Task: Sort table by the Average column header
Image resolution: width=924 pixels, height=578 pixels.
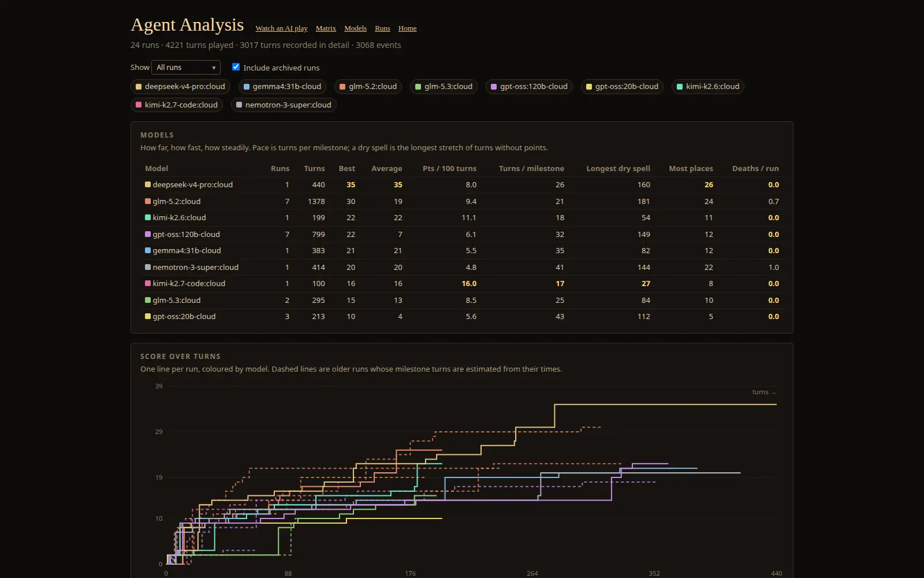Action: coord(386,169)
